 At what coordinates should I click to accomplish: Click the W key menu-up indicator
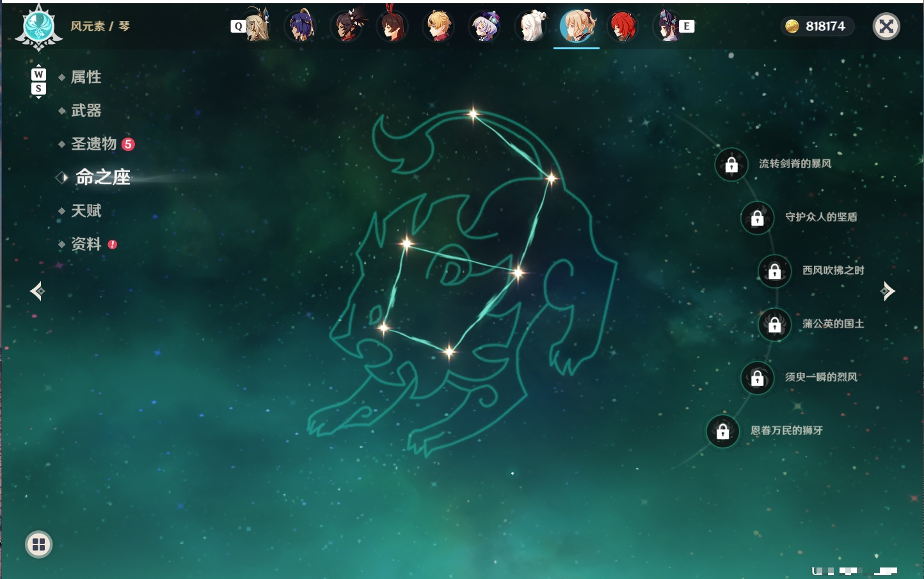(38, 74)
